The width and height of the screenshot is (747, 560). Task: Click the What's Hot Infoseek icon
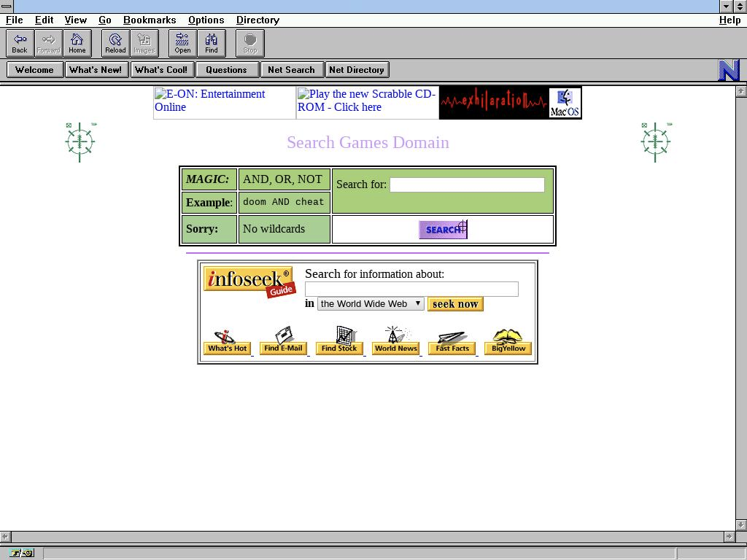[227, 341]
